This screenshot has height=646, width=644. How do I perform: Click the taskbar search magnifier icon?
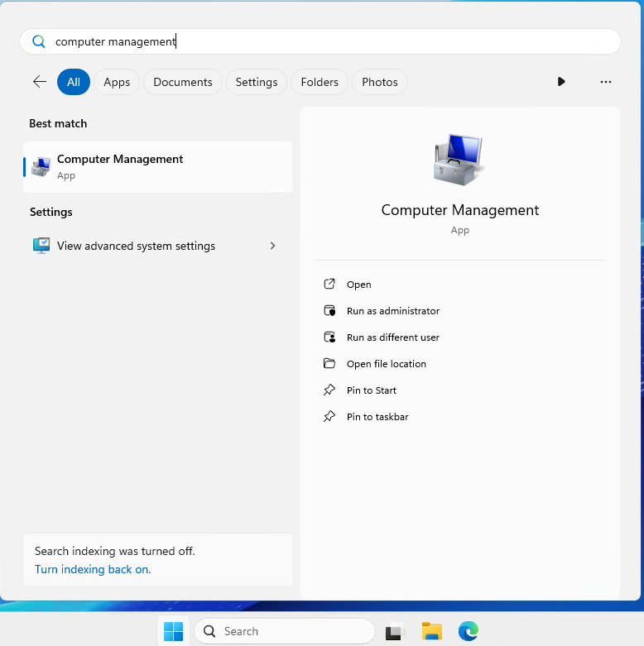coord(209,631)
